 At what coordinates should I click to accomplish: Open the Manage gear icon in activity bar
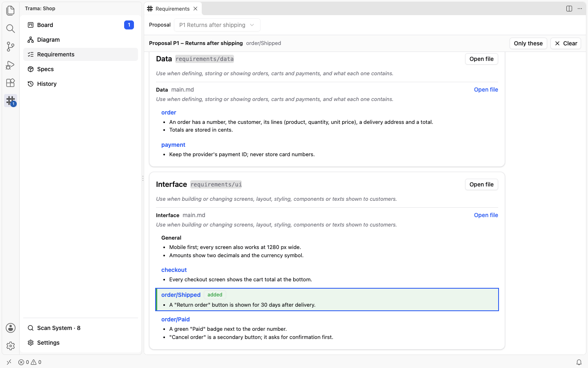(11, 346)
